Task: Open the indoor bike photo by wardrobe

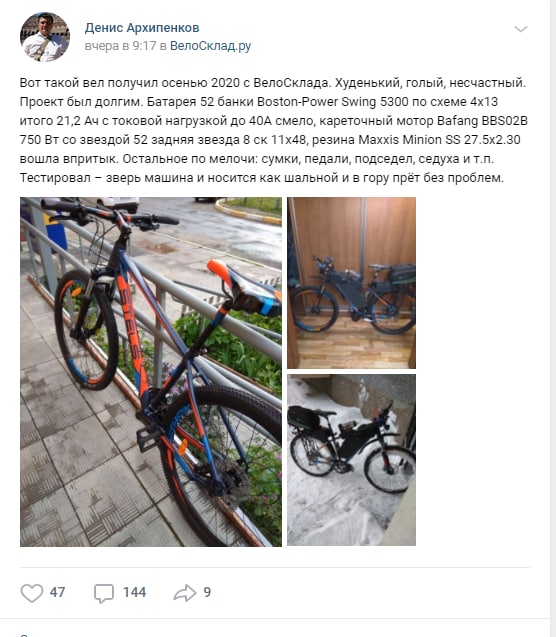Action: pyautogui.click(x=351, y=283)
